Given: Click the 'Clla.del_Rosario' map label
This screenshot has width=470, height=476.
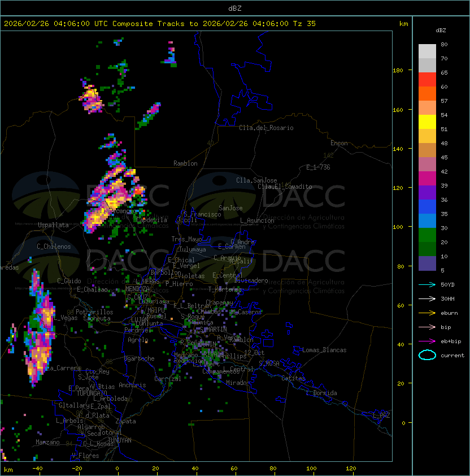Looking at the screenshot, I should coord(266,128).
